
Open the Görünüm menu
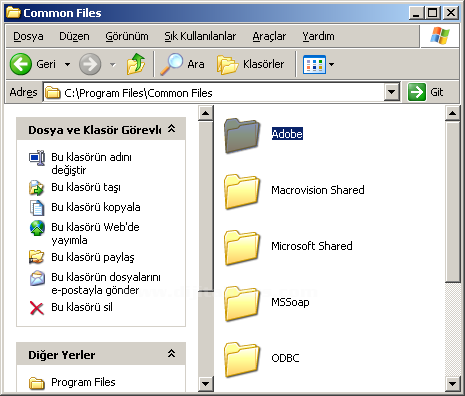(x=127, y=36)
